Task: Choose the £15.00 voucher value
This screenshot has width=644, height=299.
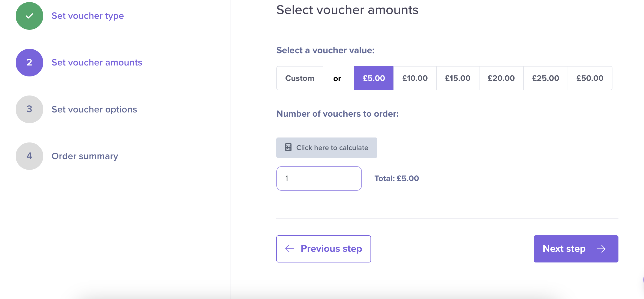Action: pos(458,78)
